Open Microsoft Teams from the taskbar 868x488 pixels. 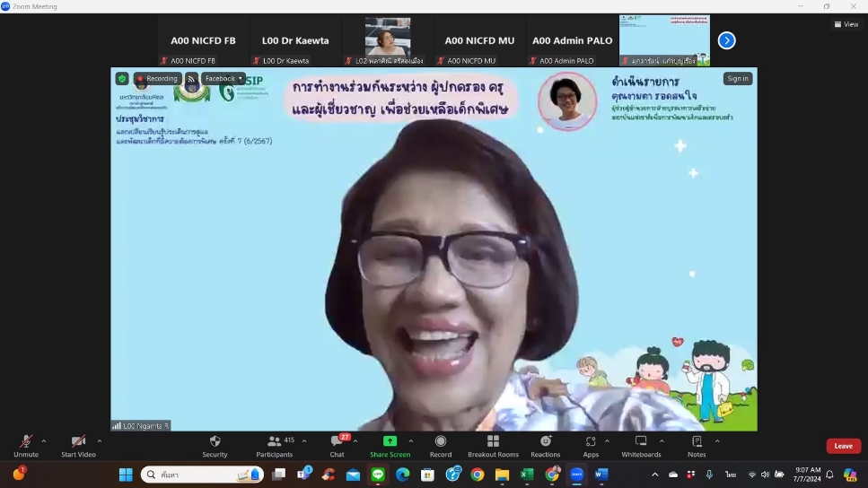[304, 475]
